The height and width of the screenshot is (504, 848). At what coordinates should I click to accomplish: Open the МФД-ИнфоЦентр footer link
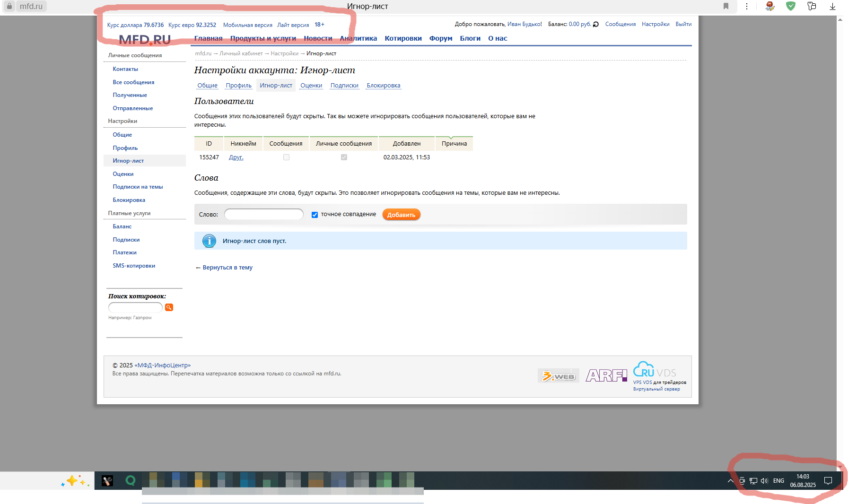[163, 365]
